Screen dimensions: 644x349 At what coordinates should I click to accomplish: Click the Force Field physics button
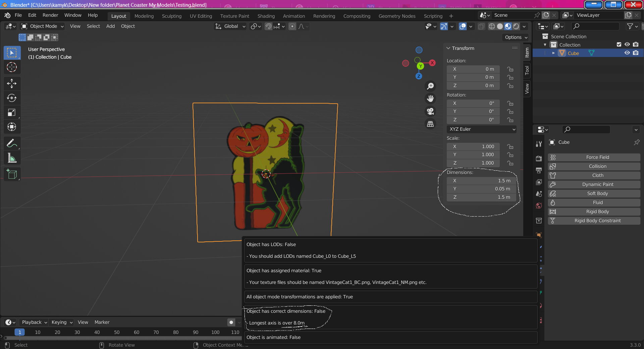[594, 157]
